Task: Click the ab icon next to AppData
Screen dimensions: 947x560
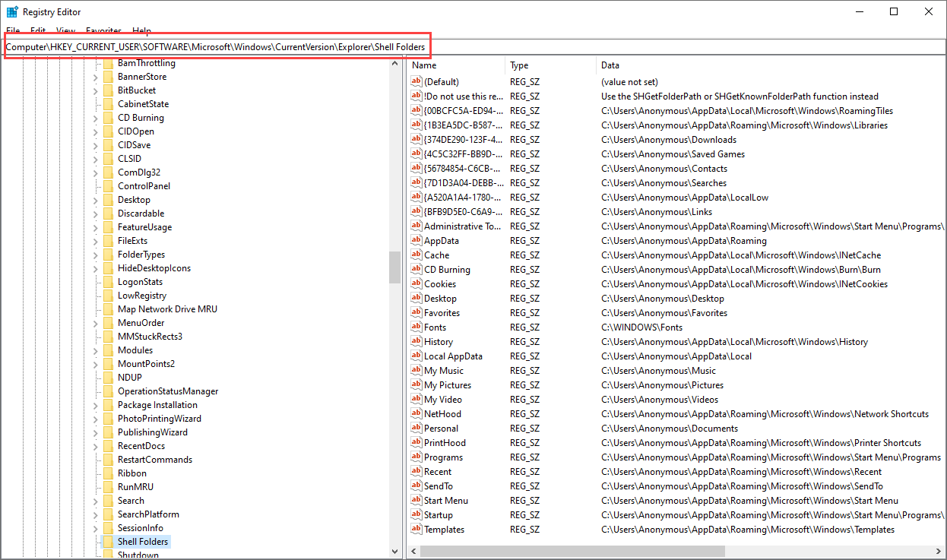Action: point(416,240)
